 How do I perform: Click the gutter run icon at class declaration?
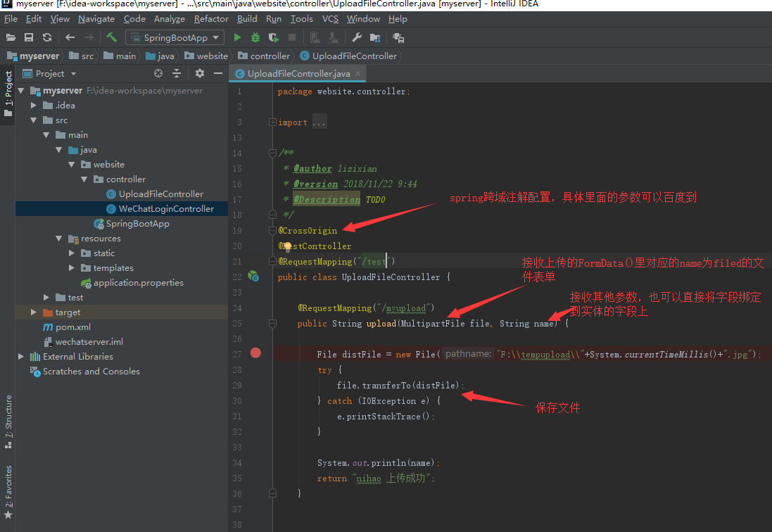pyautogui.click(x=254, y=277)
